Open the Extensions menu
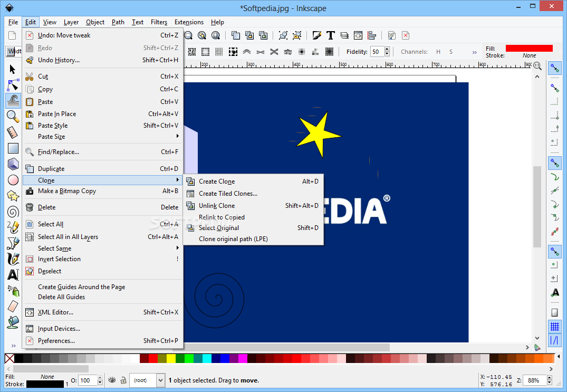This screenshot has width=567, height=392. coord(189,22)
